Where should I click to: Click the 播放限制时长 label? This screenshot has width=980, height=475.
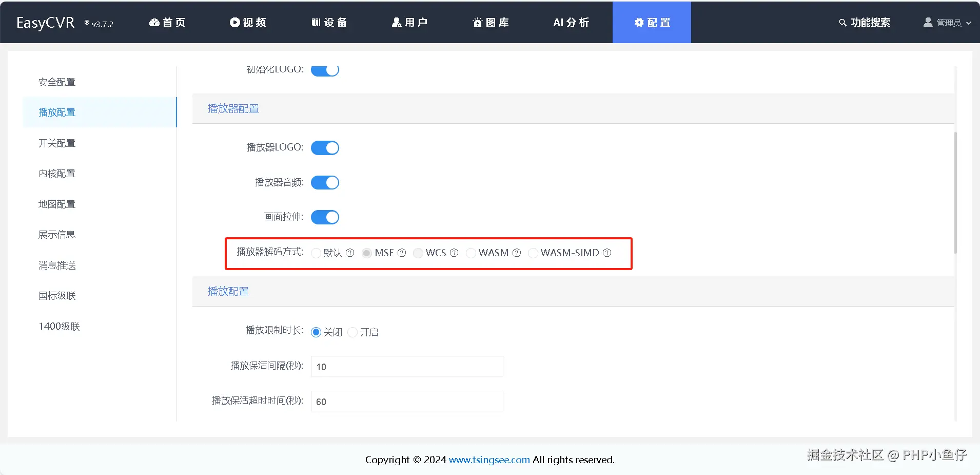pyautogui.click(x=275, y=330)
